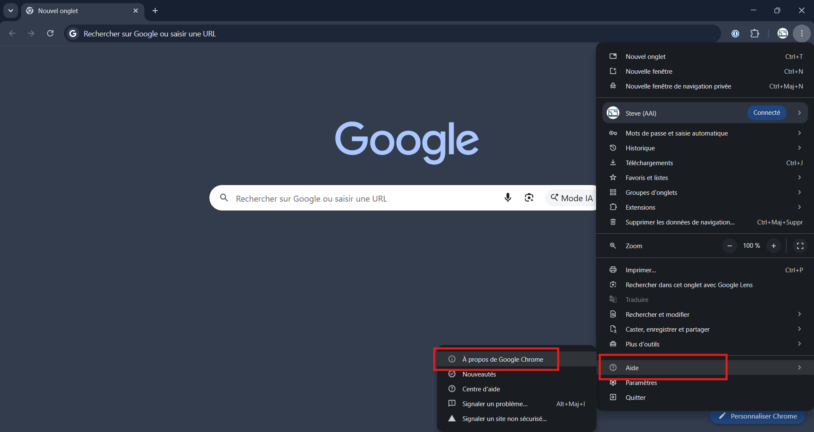
Task: Expand Mots de passe et saisie automatique
Action: click(704, 133)
